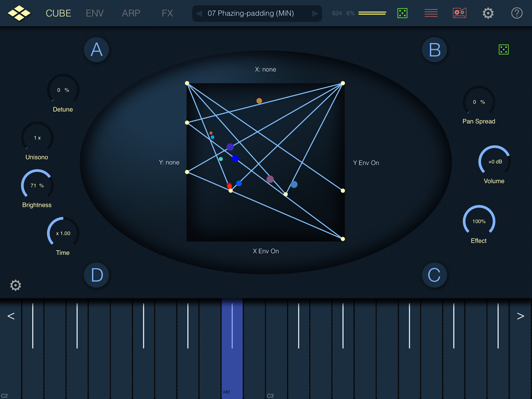Screen dimensions: 532x399
Task: Toggle the X Env On setting
Action: click(x=266, y=251)
